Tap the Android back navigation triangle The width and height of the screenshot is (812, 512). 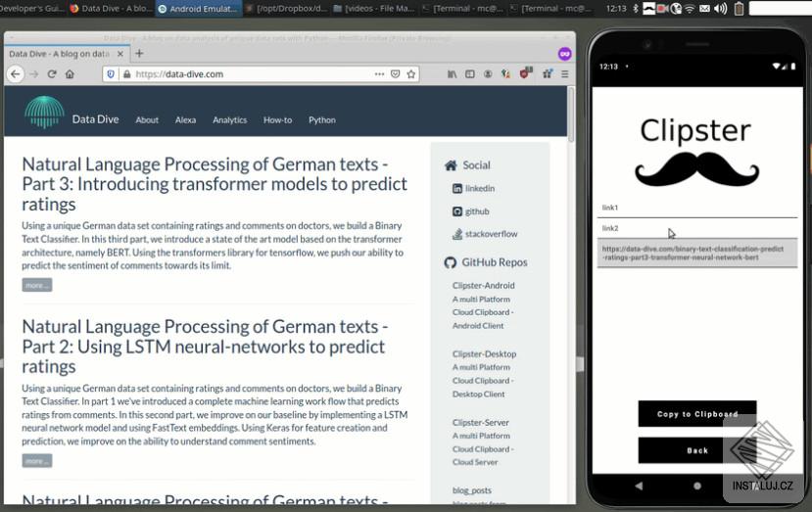coord(639,486)
